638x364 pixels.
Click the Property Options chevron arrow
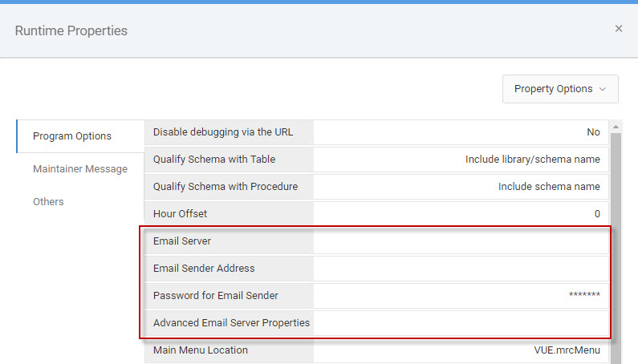click(603, 89)
